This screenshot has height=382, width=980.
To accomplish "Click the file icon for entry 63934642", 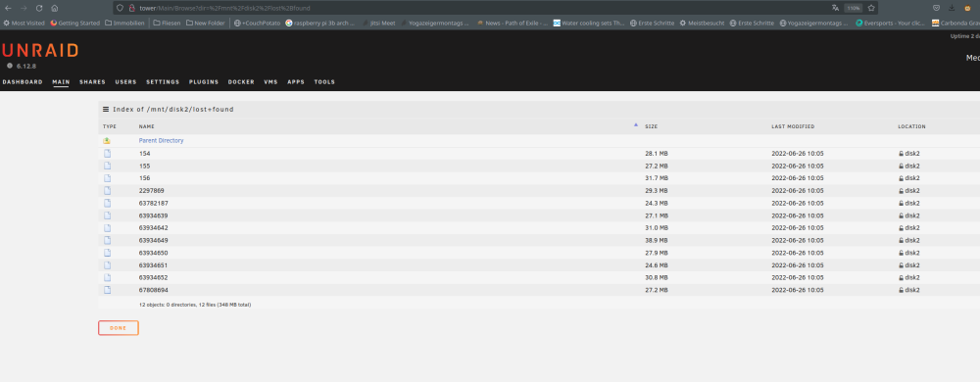I will point(107,228).
